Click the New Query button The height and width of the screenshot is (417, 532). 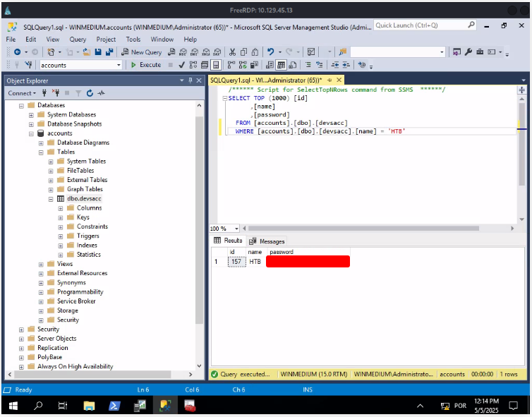click(141, 52)
